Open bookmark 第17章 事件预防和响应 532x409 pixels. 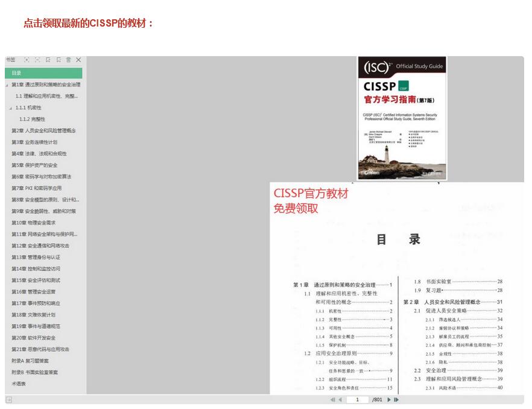point(36,303)
